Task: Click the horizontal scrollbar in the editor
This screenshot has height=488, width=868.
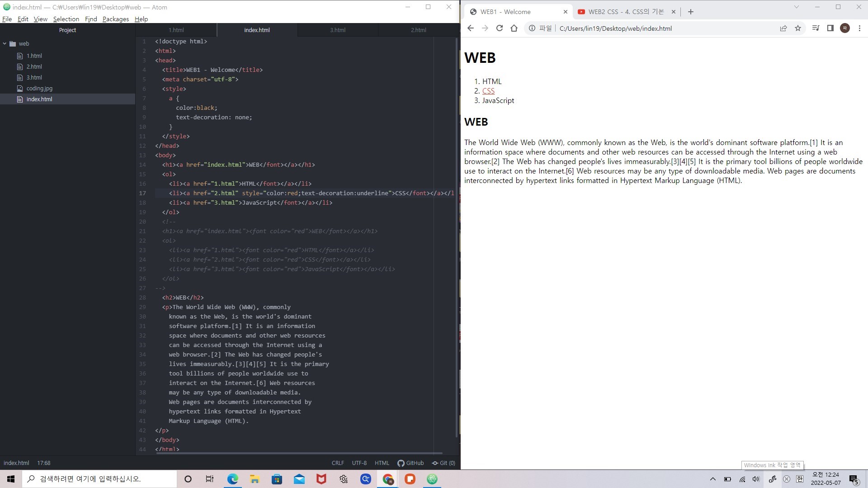Action: [x=298, y=453]
